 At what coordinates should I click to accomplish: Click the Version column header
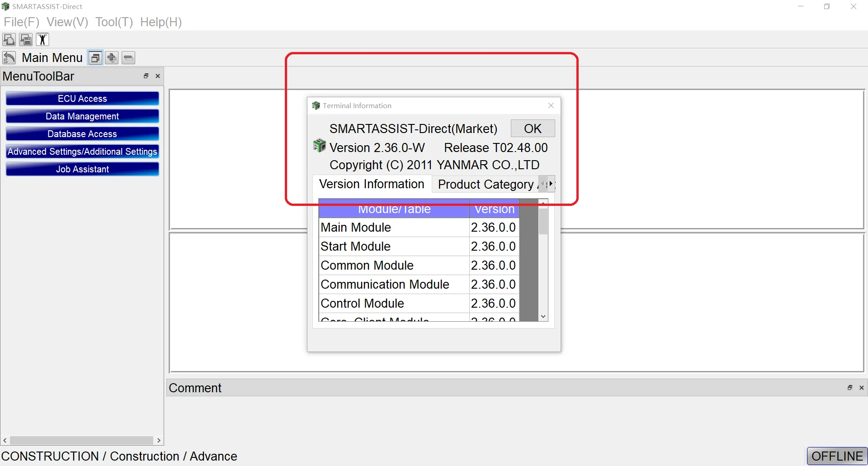[494, 209]
